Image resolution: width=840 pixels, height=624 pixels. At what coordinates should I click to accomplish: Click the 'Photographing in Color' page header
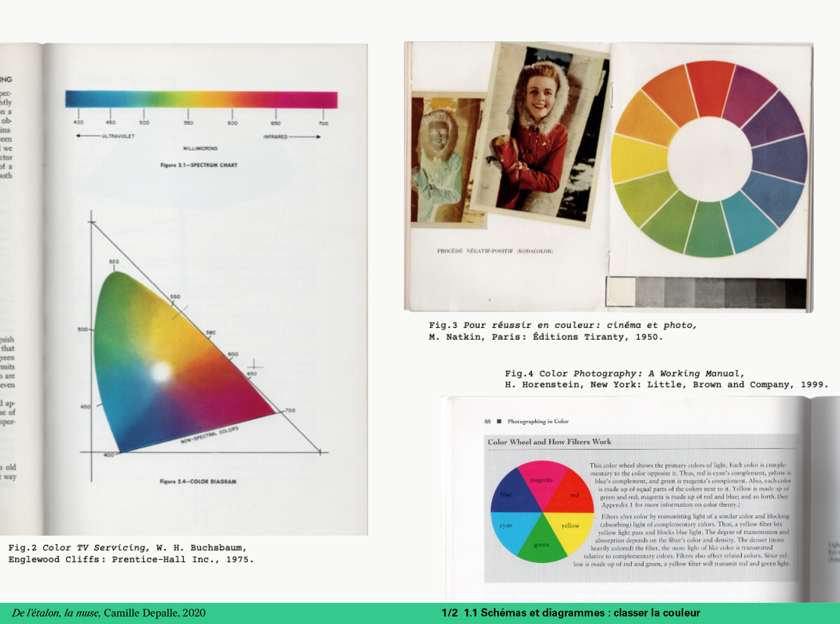coord(538,421)
